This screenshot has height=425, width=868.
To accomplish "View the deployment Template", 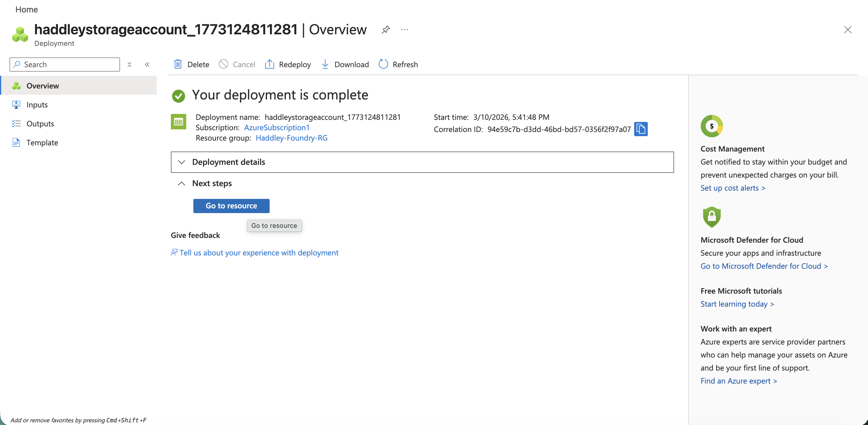I will pyautogui.click(x=42, y=142).
